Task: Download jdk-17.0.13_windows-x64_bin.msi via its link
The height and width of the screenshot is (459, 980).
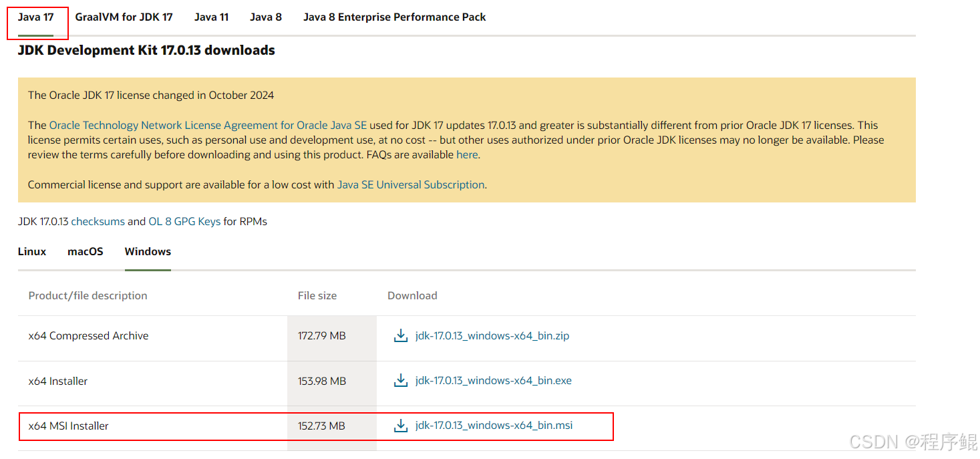Action: click(494, 425)
